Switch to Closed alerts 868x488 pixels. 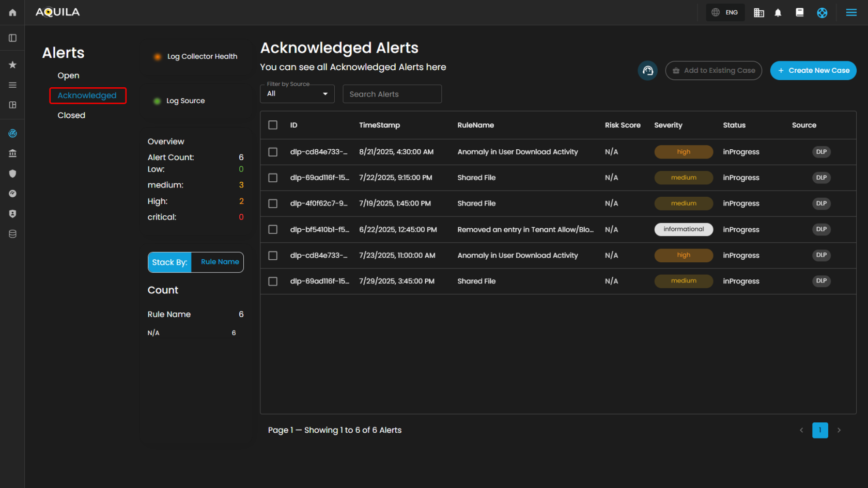[71, 115]
